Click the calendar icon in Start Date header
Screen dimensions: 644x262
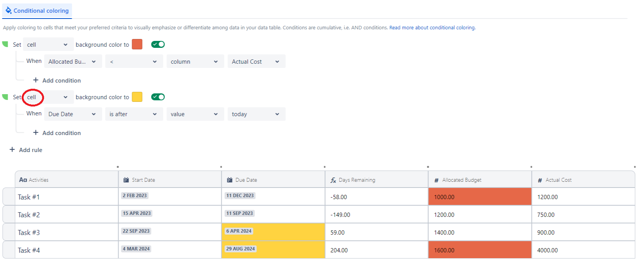(x=126, y=180)
